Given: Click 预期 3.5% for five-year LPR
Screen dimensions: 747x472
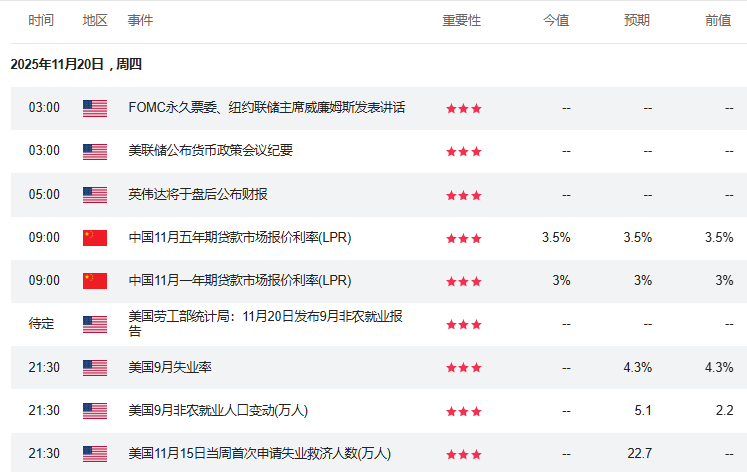Looking at the screenshot, I should point(637,237).
